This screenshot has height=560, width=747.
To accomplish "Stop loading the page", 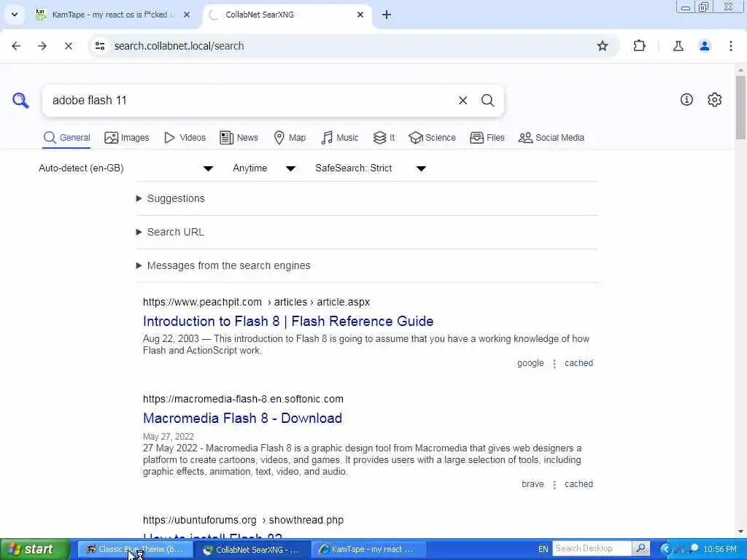I will click(x=68, y=46).
